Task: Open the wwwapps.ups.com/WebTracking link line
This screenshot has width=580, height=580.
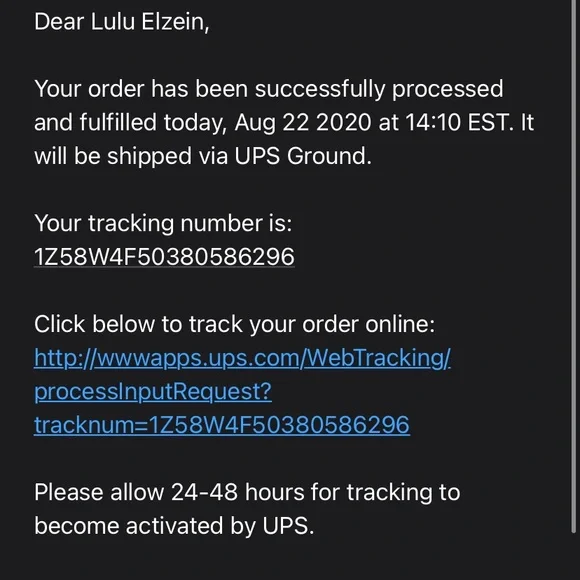Action: coord(242,358)
